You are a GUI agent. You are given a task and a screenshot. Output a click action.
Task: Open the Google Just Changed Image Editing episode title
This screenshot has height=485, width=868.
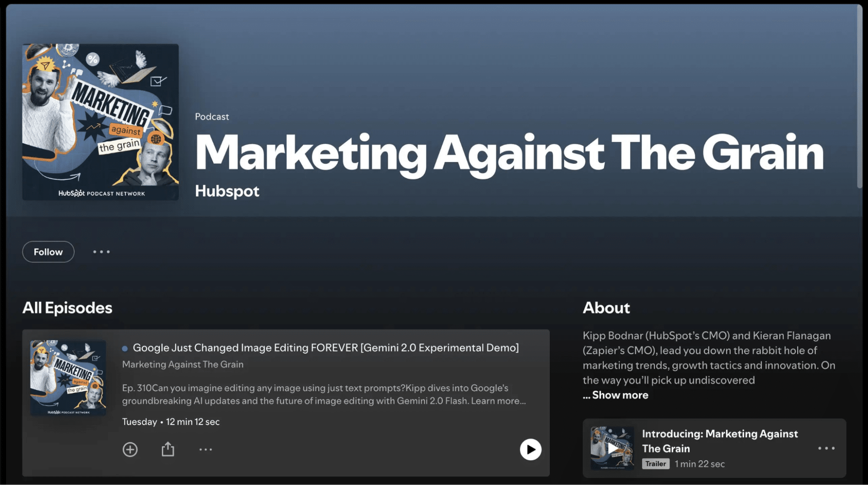tap(326, 348)
